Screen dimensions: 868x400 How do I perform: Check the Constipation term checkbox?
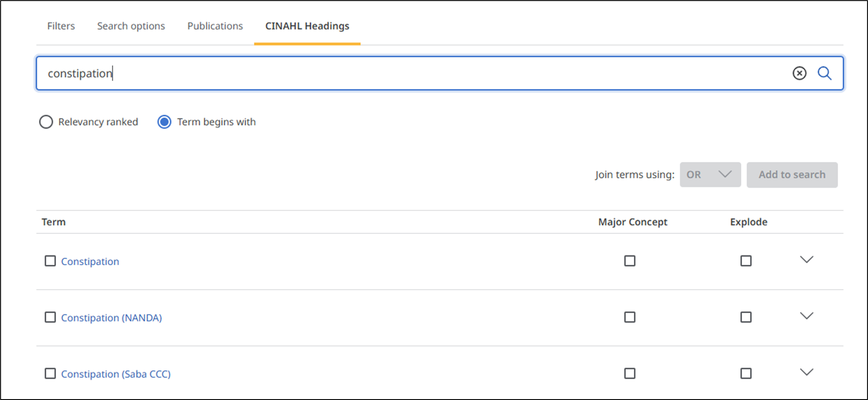(50, 261)
